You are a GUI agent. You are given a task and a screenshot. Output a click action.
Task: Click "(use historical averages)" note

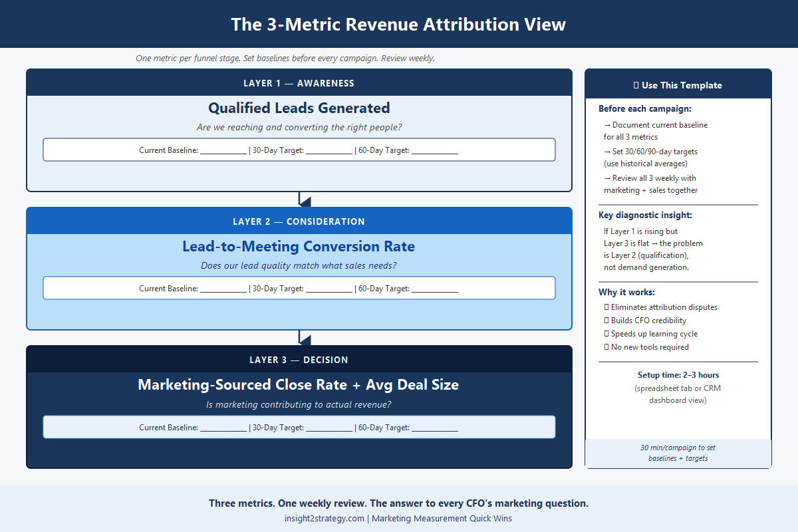pyautogui.click(x=645, y=163)
